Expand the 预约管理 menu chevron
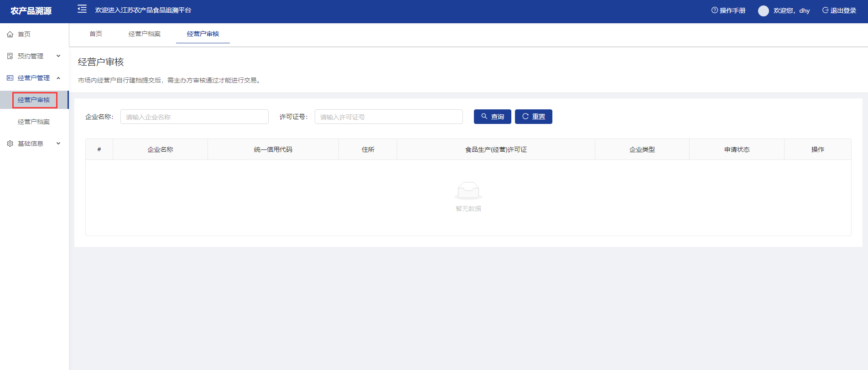The image size is (868, 370). (x=58, y=56)
